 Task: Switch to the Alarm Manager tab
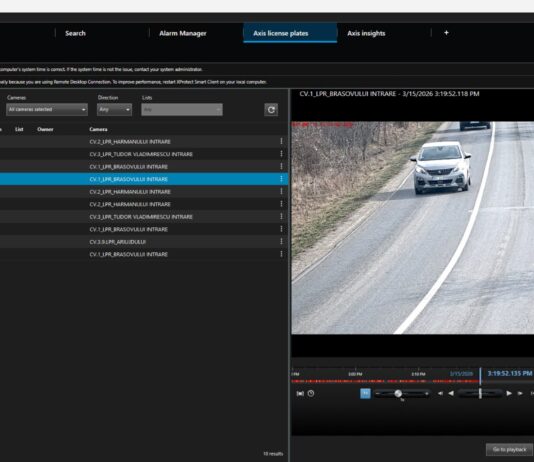click(x=183, y=33)
